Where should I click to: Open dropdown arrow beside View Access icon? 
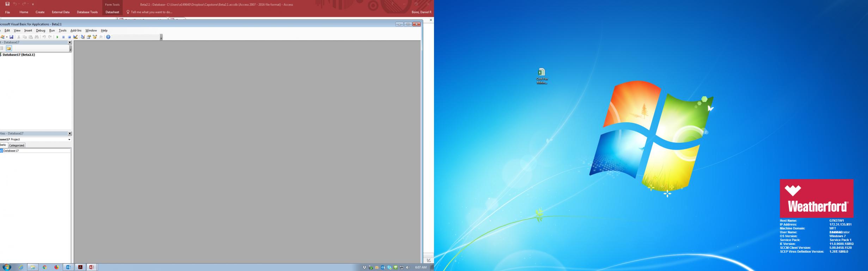(7, 37)
